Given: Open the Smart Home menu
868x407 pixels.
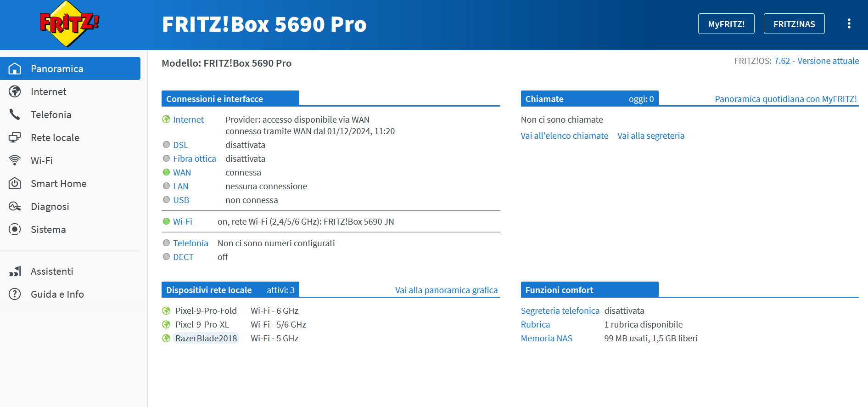Looking at the screenshot, I should tap(70, 183).
